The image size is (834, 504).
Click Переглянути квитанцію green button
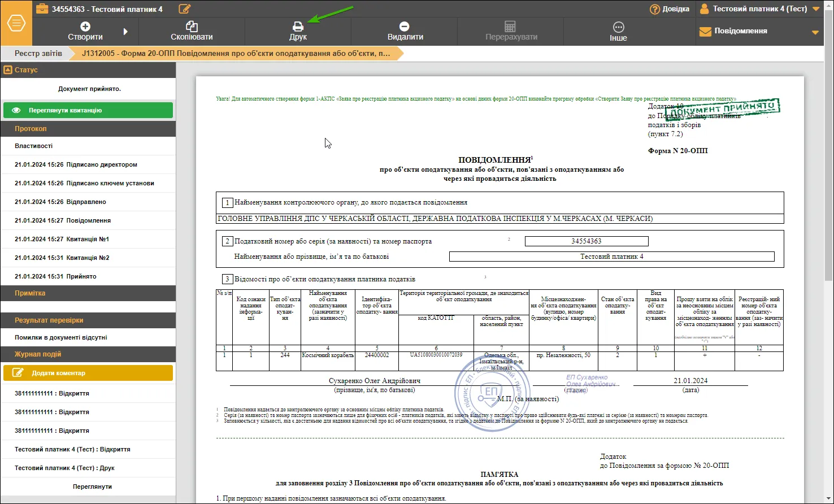point(88,110)
